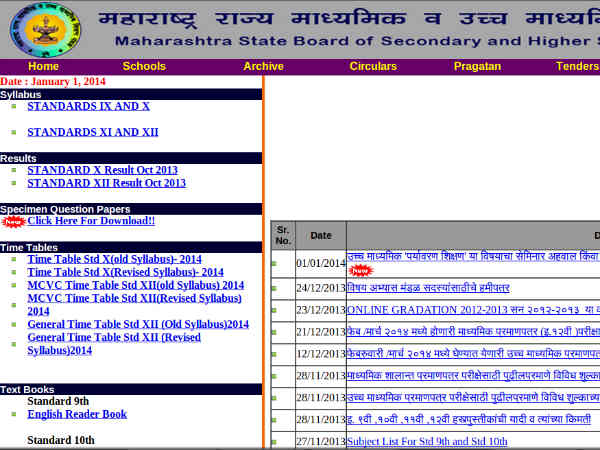This screenshot has height=450, width=600.
Task: Open General Time Table Std XII (Old Syllabus)2014
Action: click(x=138, y=324)
